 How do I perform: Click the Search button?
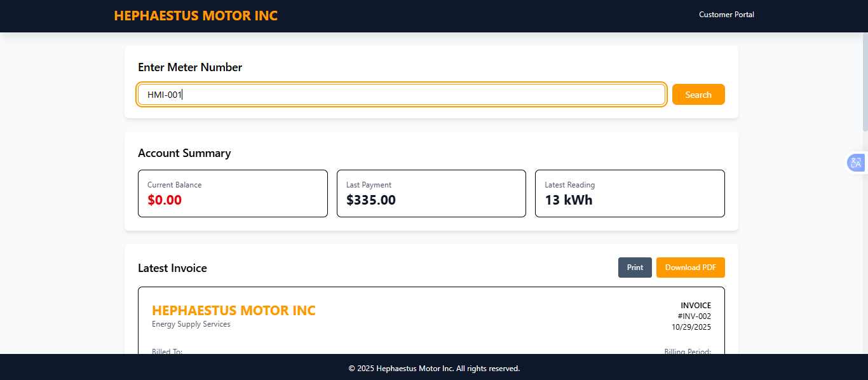(698, 95)
